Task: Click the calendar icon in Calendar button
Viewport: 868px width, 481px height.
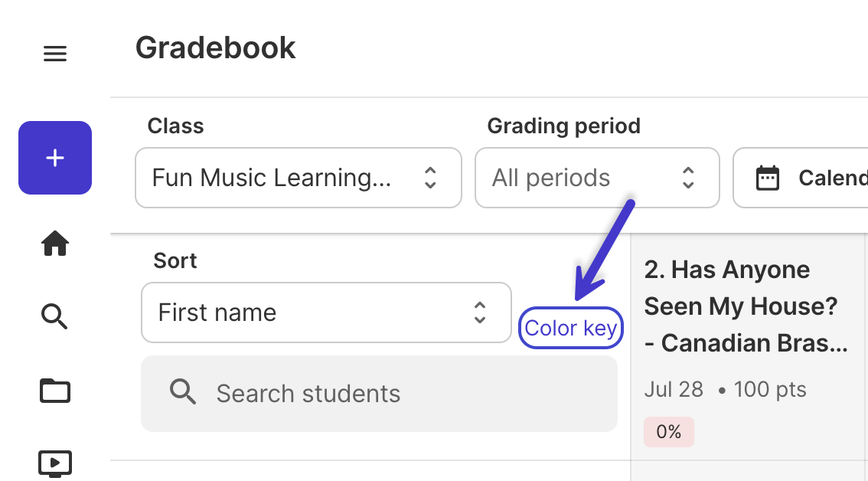Action: click(x=768, y=178)
